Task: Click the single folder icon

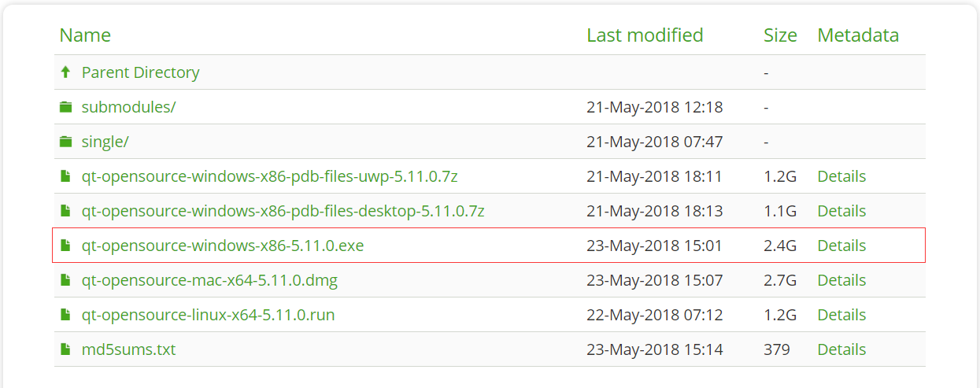Action: click(65, 142)
